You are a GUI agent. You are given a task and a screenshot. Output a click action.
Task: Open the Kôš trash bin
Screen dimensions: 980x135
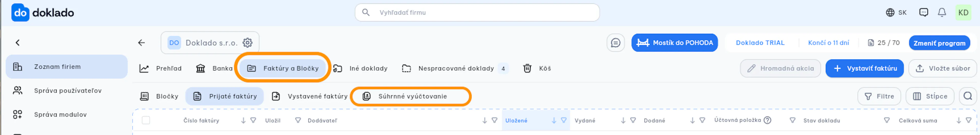pos(537,68)
